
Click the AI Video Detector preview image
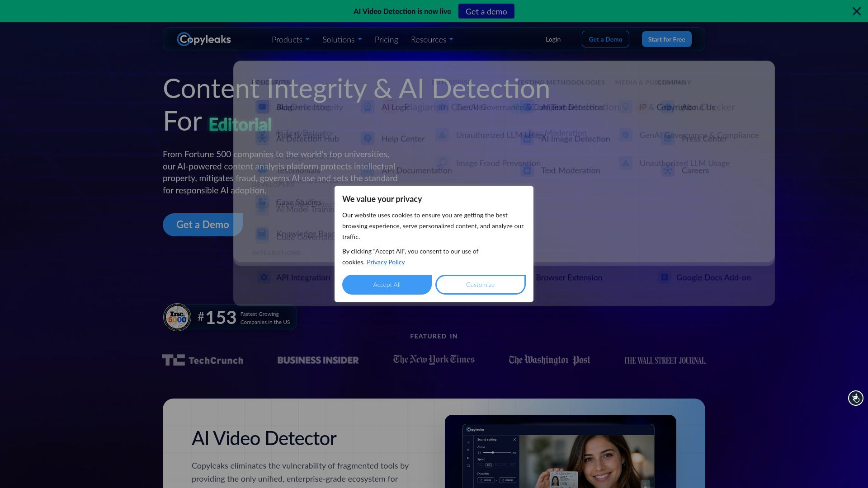561,451
